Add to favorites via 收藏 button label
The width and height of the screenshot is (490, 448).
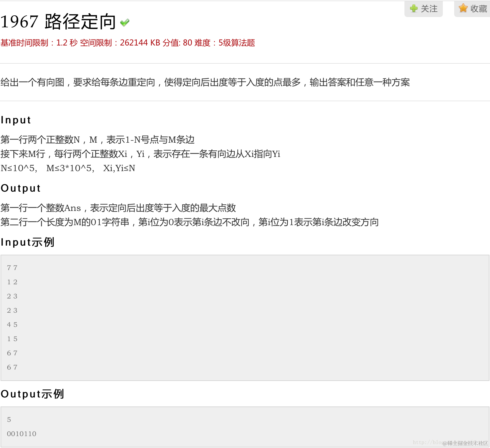(479, 9)
